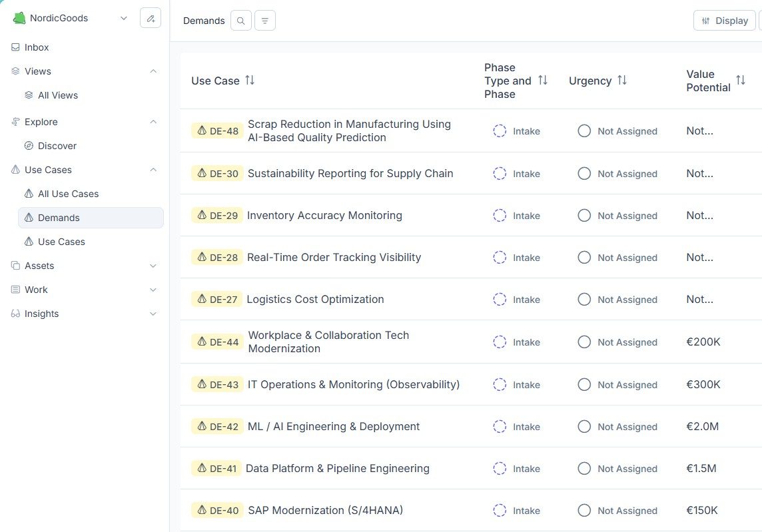Expand the Insights section chevron

coord(153,314)
